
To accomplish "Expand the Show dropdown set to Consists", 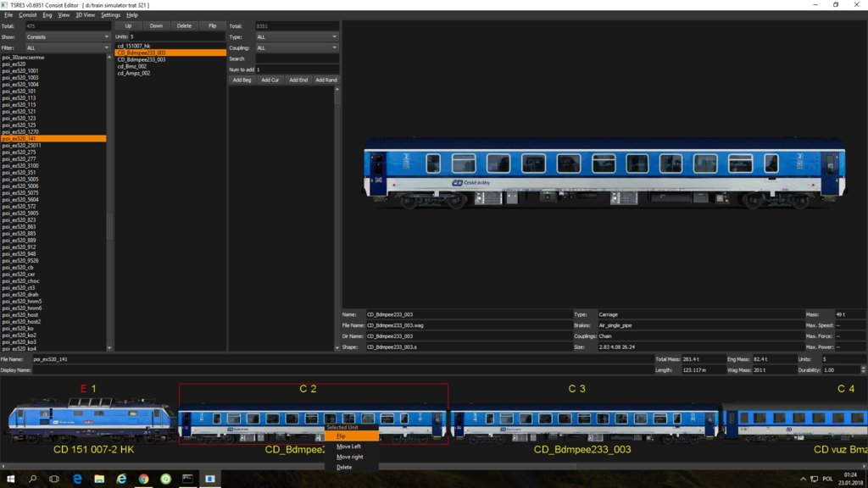I will point(67,37).
